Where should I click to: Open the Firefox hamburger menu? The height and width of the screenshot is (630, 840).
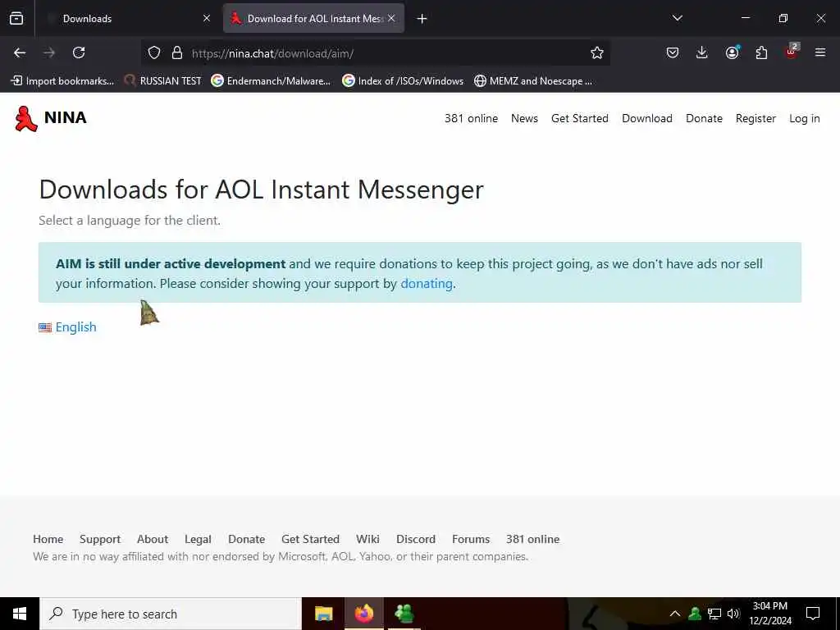(x=819, y=52)
